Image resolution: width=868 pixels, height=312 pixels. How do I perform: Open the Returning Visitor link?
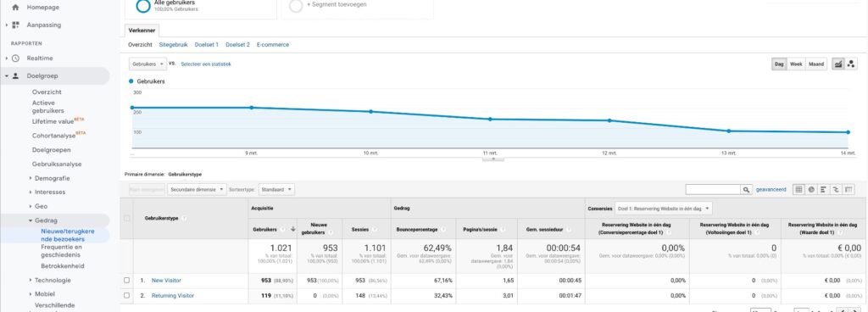click(x=173, y=295)
